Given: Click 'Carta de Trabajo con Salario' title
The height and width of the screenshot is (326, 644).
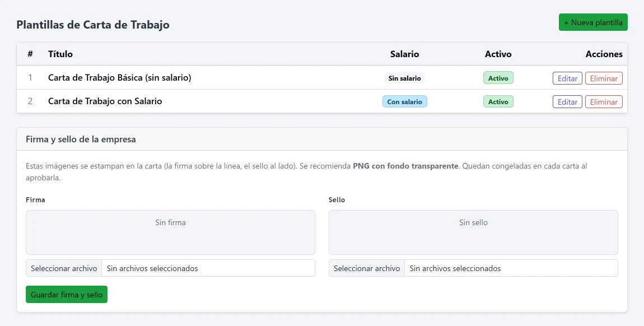Looking at the screenshot, I should (105, 101).
